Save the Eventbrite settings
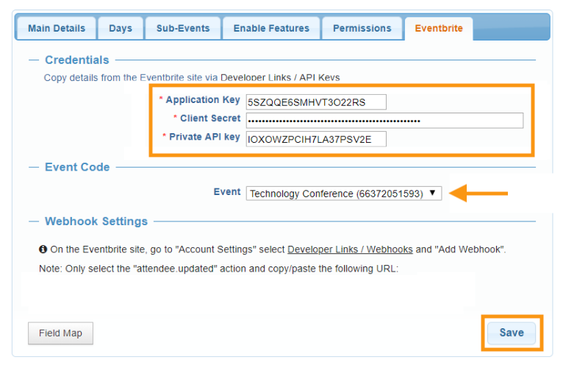 click(x=512, y=333)
